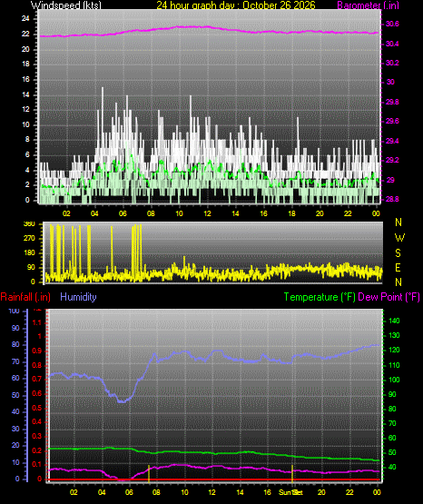
Task: Click the 29.6 barometer axis value
Action: point(392,121)
